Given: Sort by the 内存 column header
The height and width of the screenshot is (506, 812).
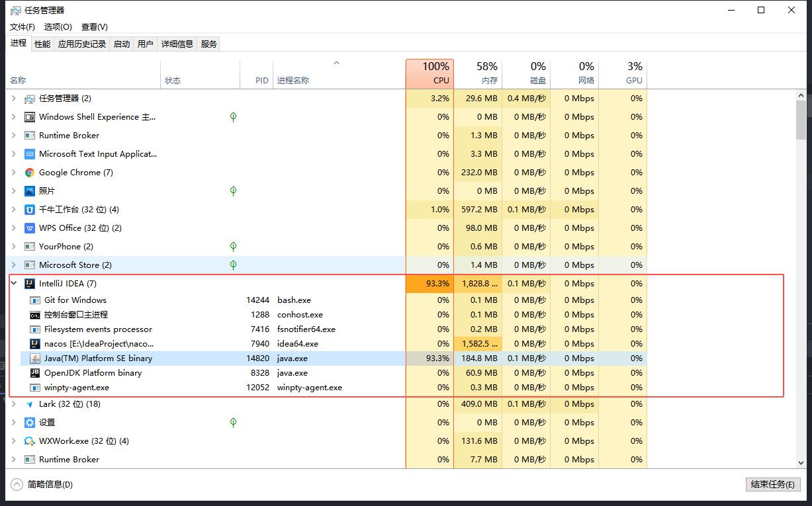Looking at the screenshot, I should tap(478, 73).
